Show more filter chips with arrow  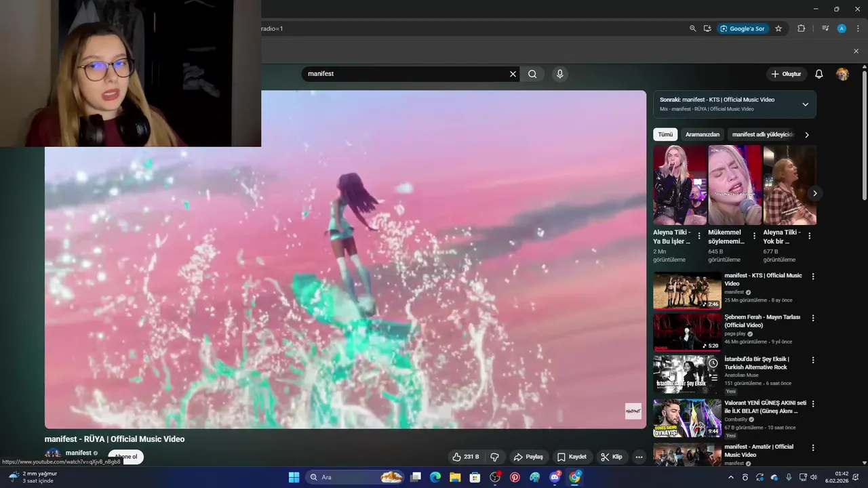tap(806, 135)
